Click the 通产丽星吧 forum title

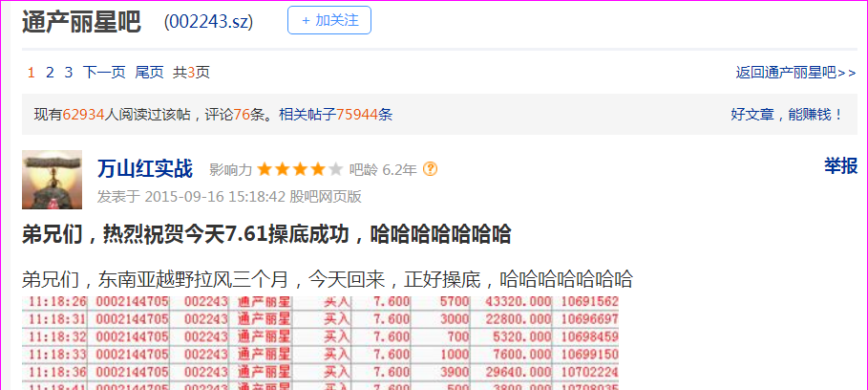coord(81,22)
